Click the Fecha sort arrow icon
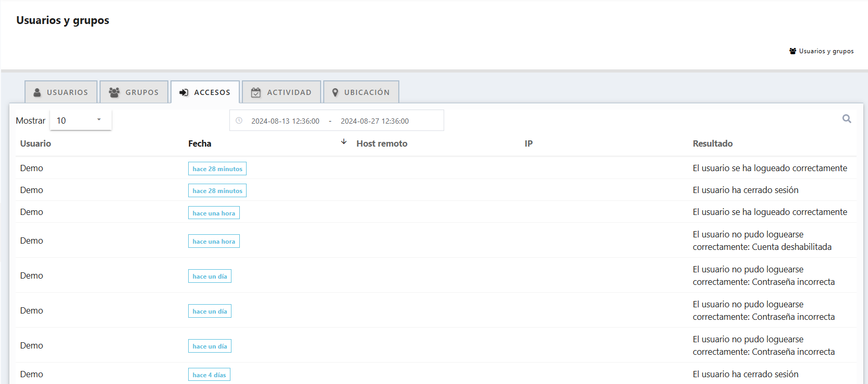The height and width of the screenshot is (384, 868). (x=344, y=142)
